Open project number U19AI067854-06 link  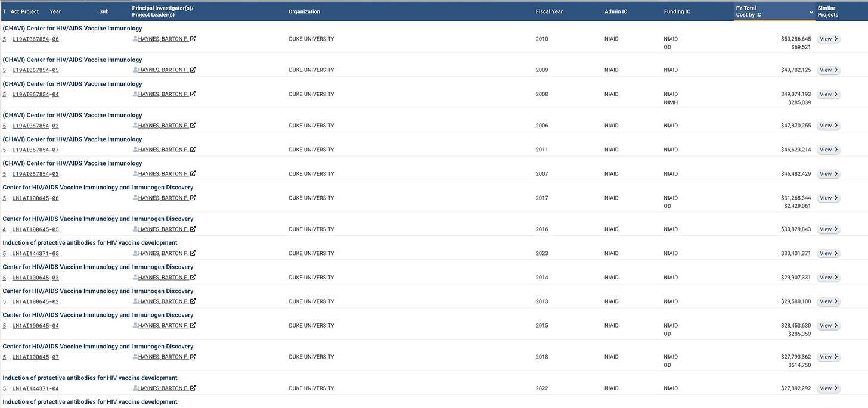click(x=35, y=39)
